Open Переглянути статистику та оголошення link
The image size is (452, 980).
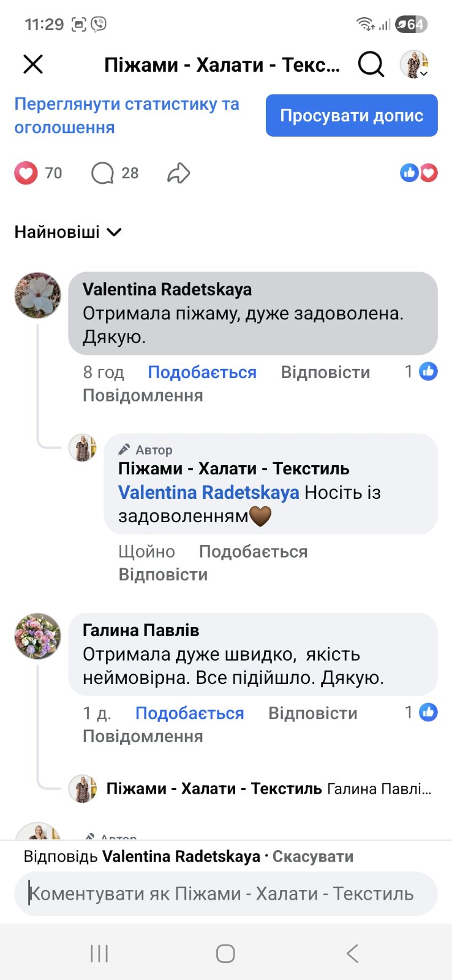click(x=127, y=115)
